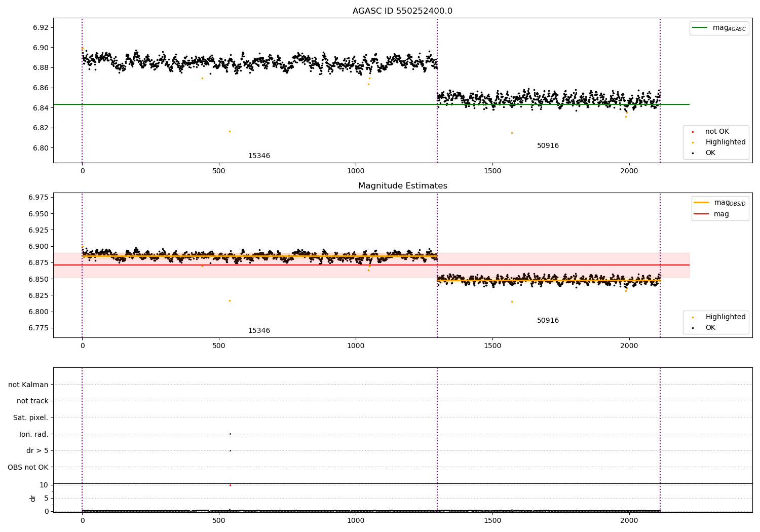Click the 1000 x-axis tick under bottom plot
The width and height of the screenshot is (760, 532).
pos(356,520)
